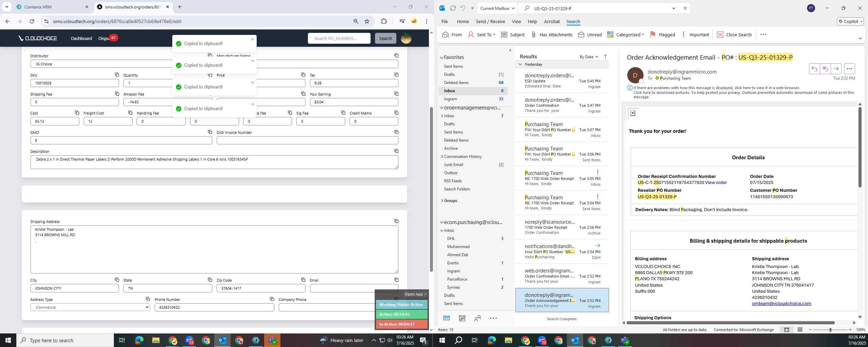
Task: Filter search by Has Attachments
Action: (551, 35)
